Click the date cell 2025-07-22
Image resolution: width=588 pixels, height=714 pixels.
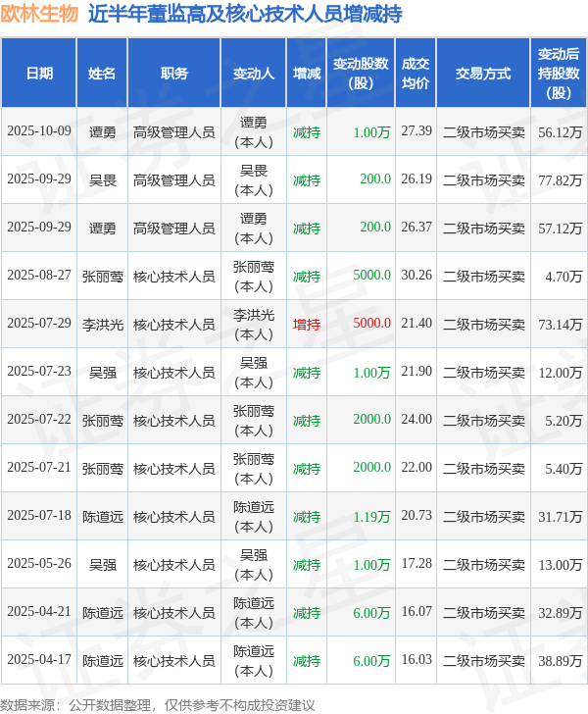(39, 420)
